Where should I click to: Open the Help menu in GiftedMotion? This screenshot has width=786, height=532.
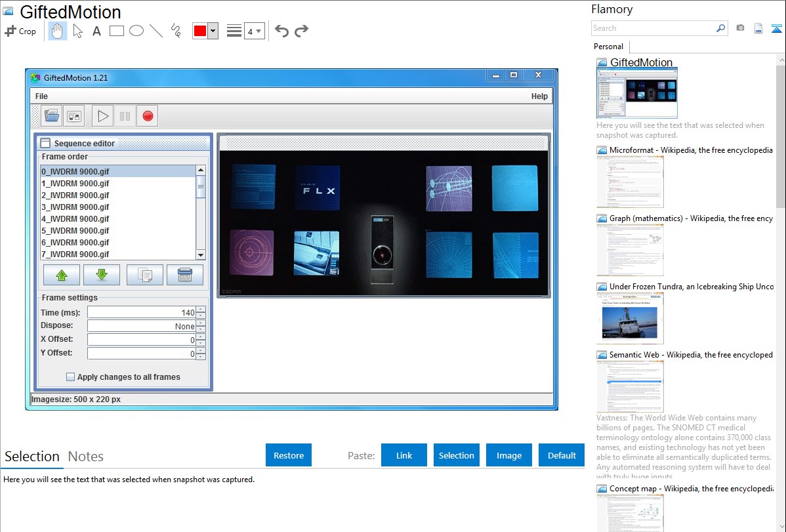coord(539,96)
